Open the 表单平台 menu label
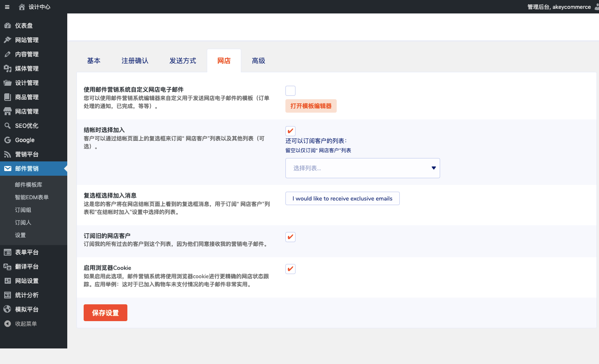 (x=27, y=252)
